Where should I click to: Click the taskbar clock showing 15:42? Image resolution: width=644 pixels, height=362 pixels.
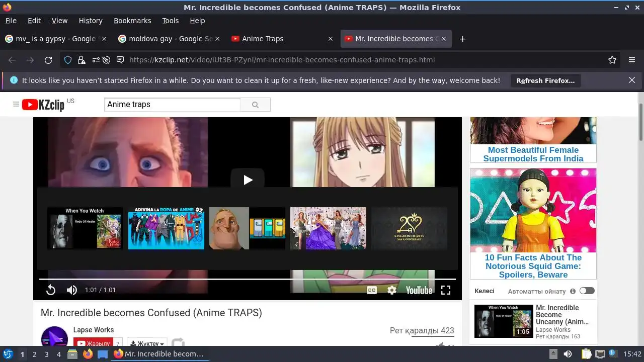632,354
